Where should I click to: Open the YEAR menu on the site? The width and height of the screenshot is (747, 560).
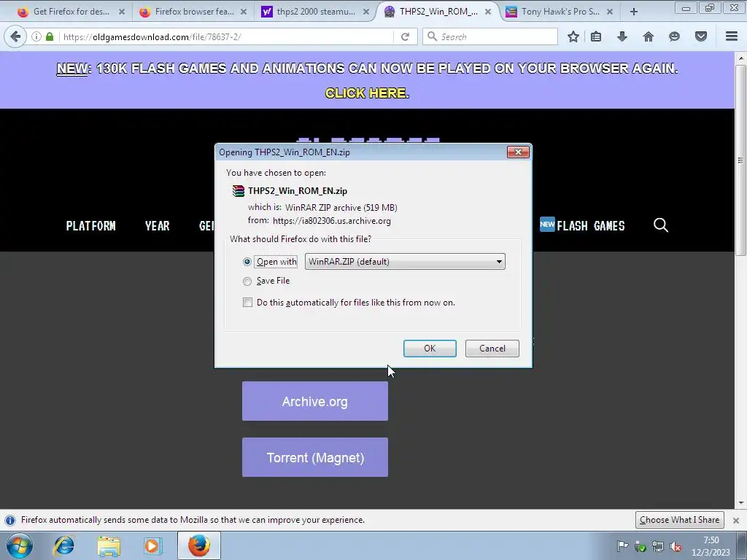coord(158,226)
